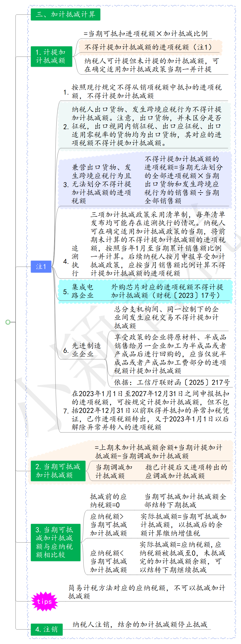Click the vertical 追溯执行 label

[x=75, y=261]
